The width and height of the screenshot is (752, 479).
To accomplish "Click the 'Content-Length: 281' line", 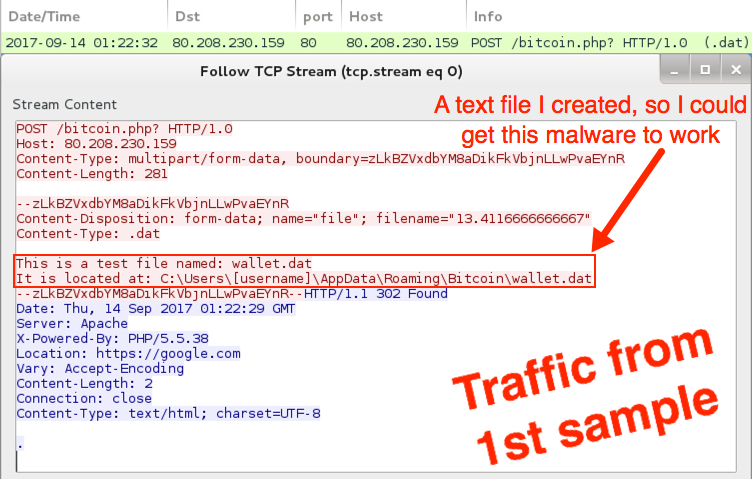I will 92,174.
